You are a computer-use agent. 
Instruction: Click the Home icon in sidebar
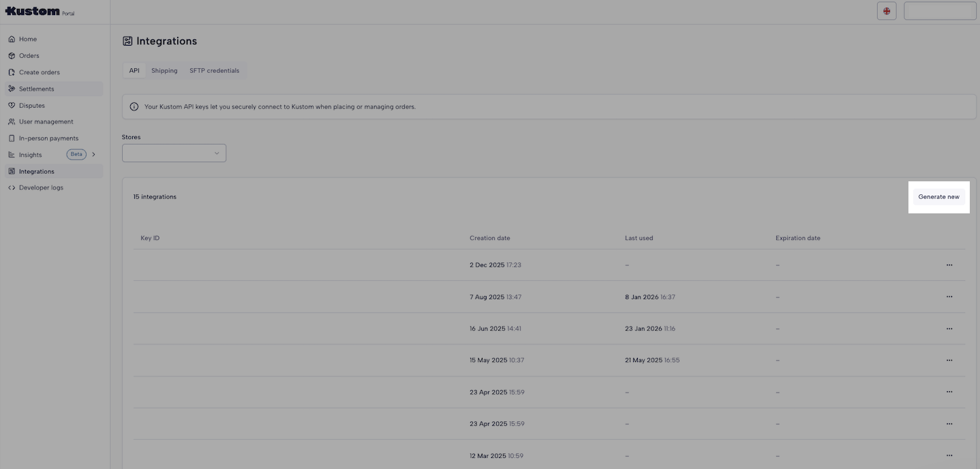point(12,40)
